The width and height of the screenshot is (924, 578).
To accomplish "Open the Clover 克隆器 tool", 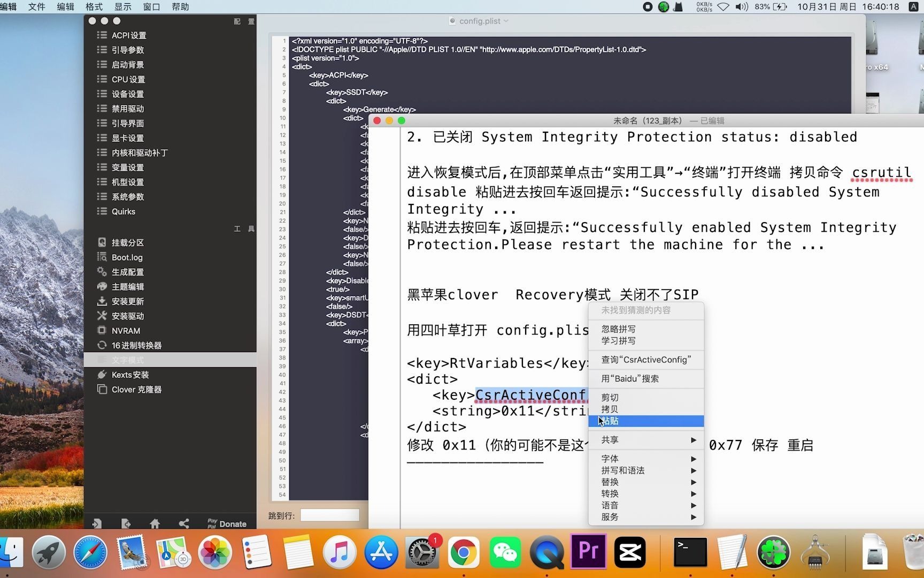I will pyautogui.click(x=135, y=389).
